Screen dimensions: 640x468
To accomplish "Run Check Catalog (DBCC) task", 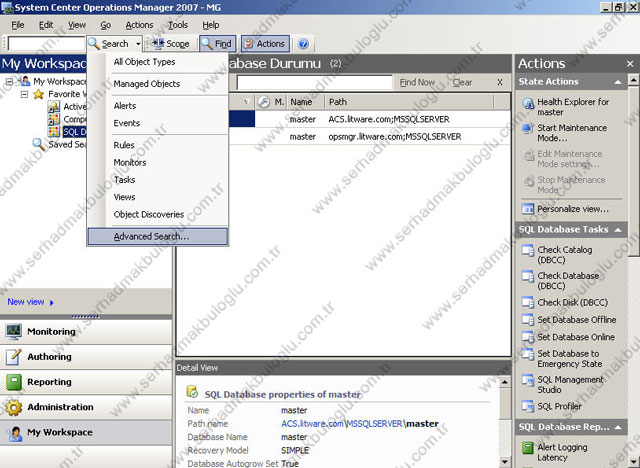I will 557,255.
